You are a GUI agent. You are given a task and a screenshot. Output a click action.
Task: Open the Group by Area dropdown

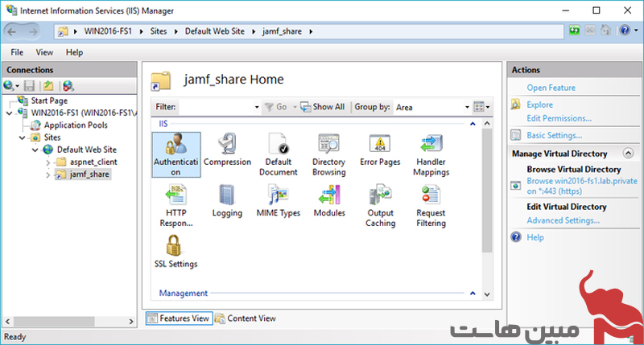(x=467, y=107)
